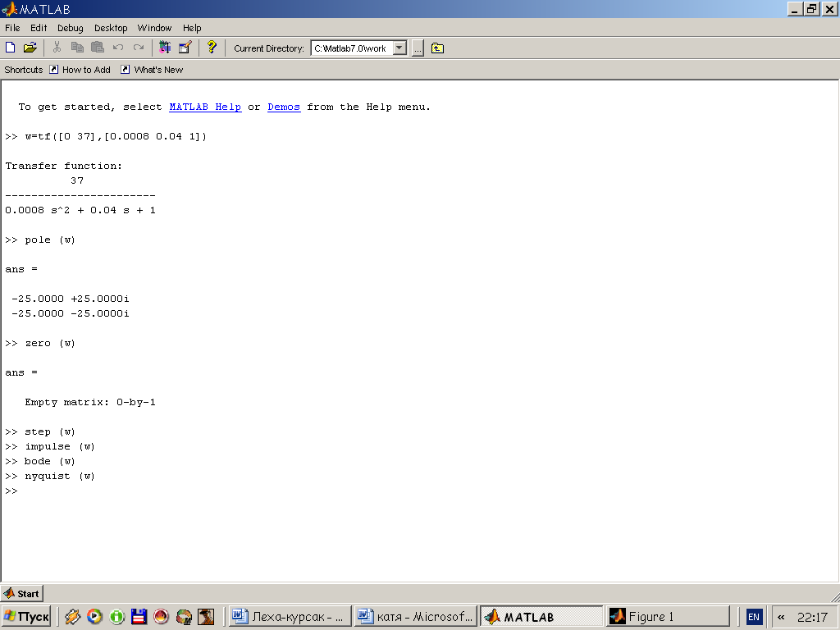Click the w=tf transfer function command
Viewport: 840px width, 630px height.
pyautogui.click(x=106, y=136)
